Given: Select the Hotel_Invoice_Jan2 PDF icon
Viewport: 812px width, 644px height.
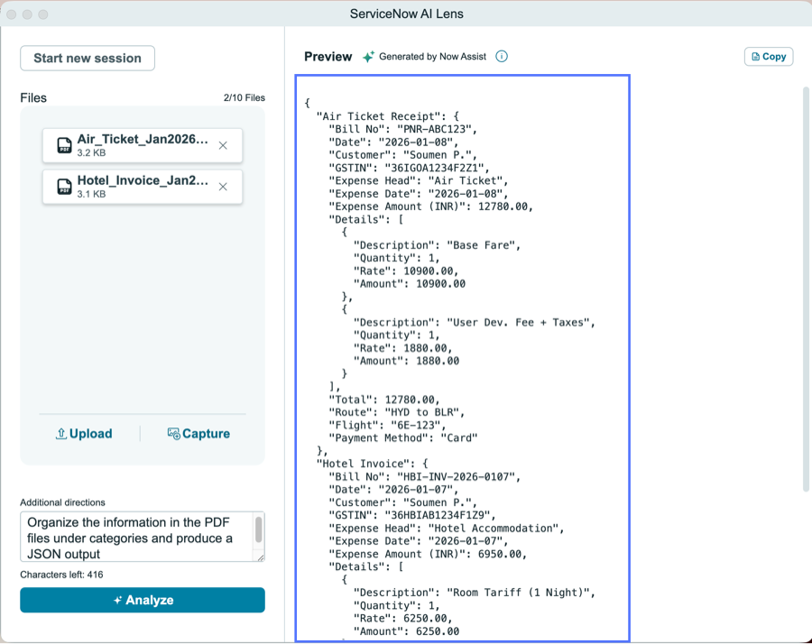Looking at the screenshot, I should [64, 187].
